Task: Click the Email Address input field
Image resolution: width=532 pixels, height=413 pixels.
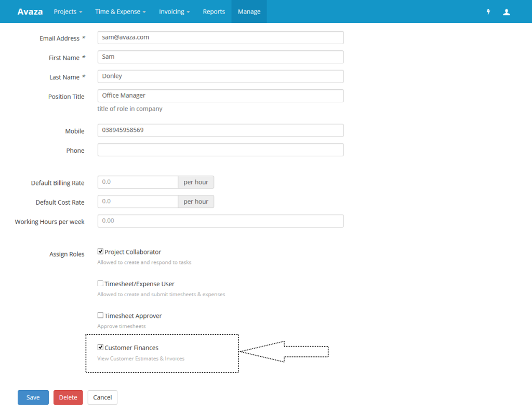Action: pos(220,37)
